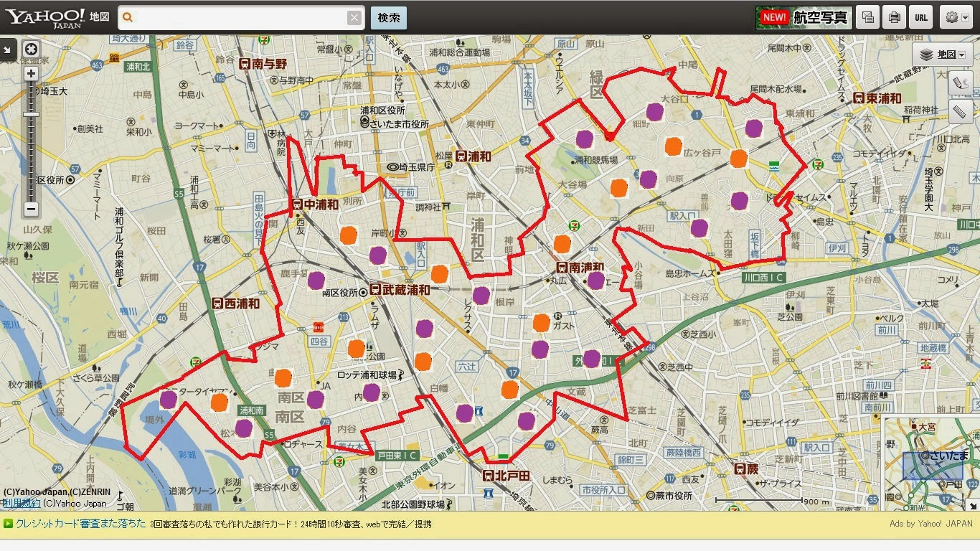
Task: Open the クレジットカード審査また落ちた ad link
Action: point(80,524)
